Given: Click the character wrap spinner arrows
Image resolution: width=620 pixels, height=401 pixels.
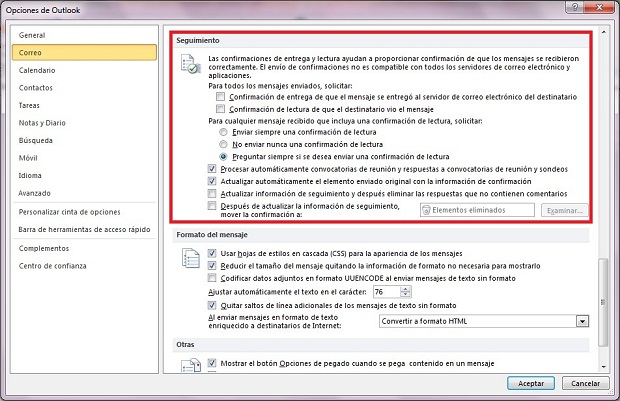Looking at the screenshot, I should (405, 292).
